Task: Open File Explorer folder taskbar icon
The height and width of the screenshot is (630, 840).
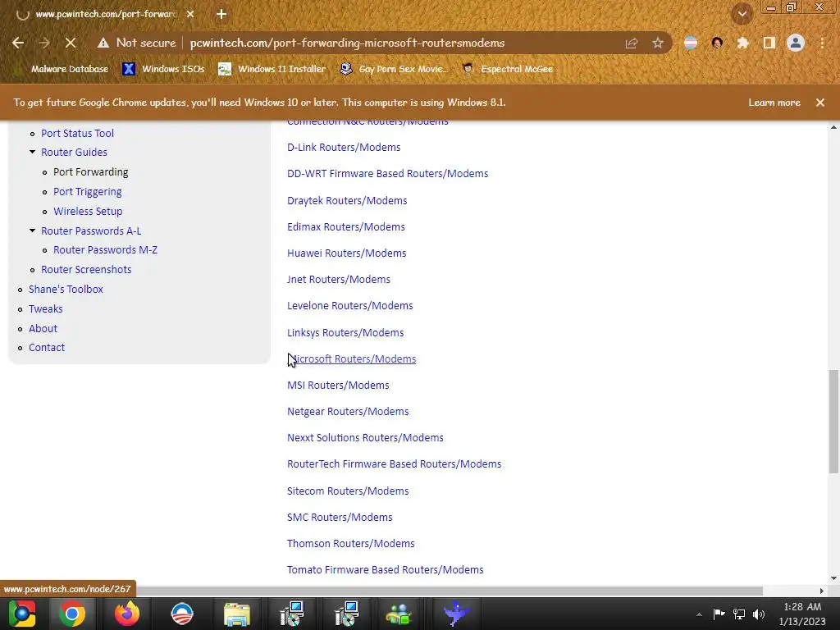Action: (x=237, y=614)
